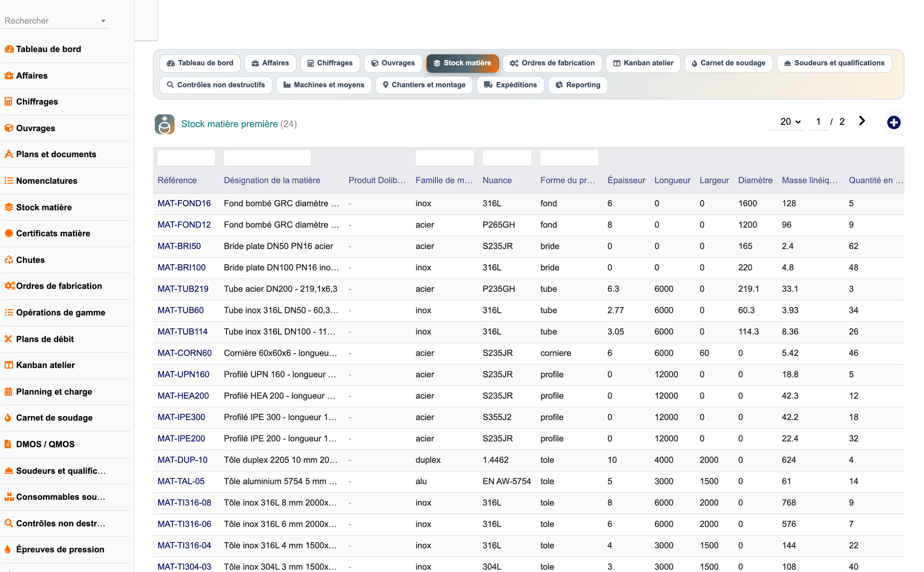
Task: Open the Rechercher dropdown arrow
Action: pyautogui.click(x=103, y=21)
